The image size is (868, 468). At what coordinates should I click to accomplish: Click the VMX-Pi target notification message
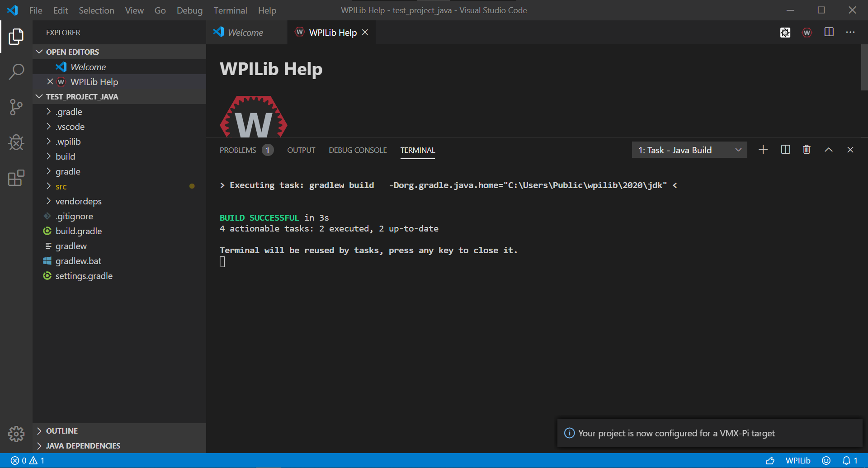click(676, 433)
